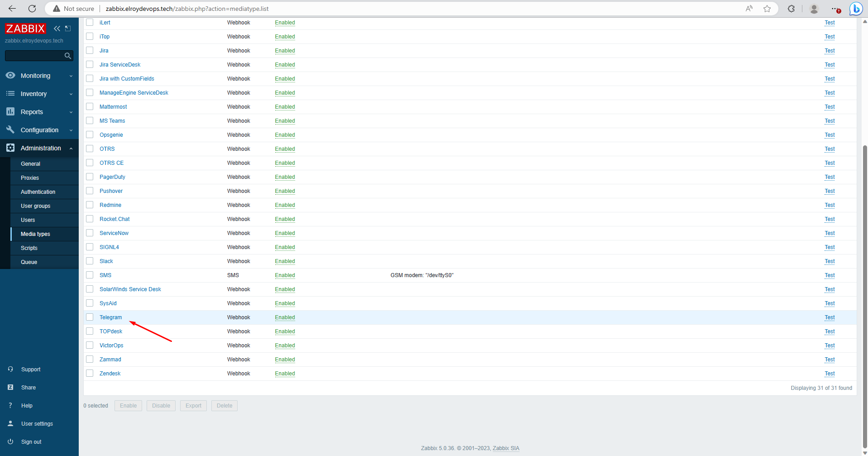Check the iLert row checkbox
The width and height of the screenshot is (868, 456).
(90, 22)
